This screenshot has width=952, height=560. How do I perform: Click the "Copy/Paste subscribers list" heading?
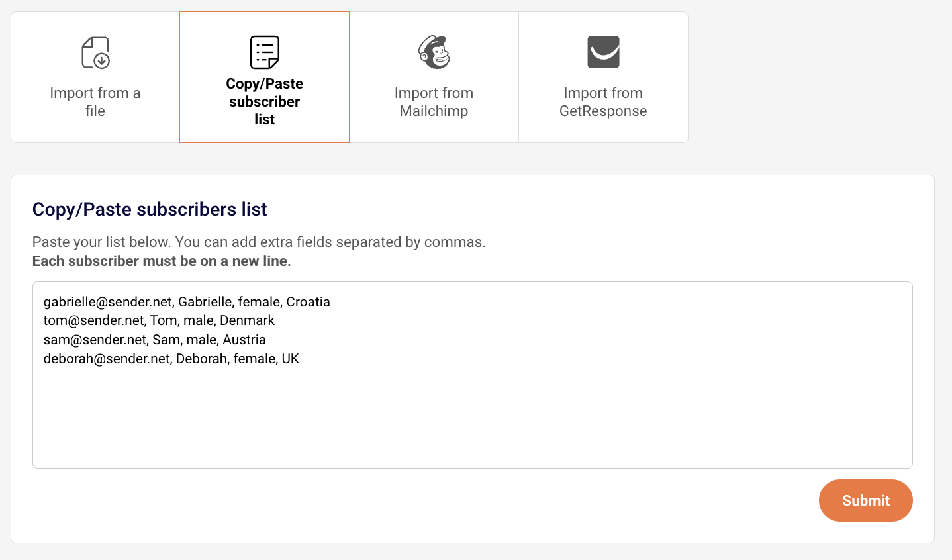[150, 209]
